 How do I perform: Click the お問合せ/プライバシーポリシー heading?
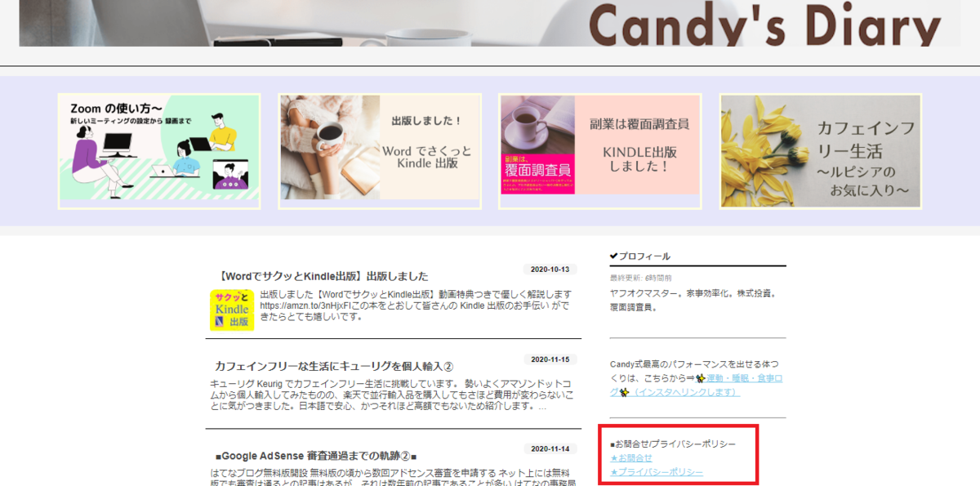pyautogui.click(x=673, y=444)
